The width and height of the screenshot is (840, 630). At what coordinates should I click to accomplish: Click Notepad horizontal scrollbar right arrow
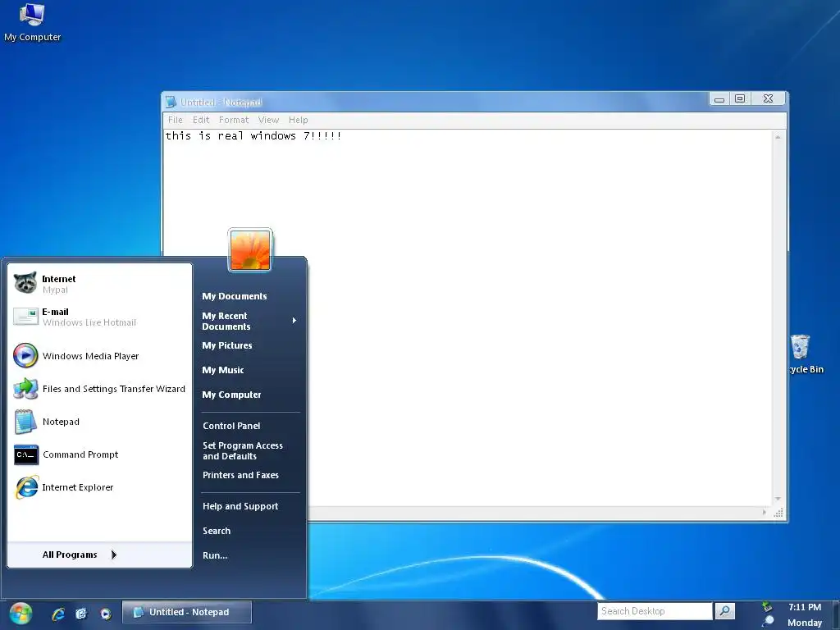[765, 513]
